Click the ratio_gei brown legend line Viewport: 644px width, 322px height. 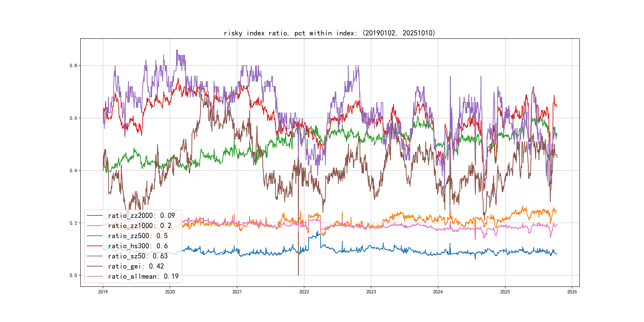94,266
